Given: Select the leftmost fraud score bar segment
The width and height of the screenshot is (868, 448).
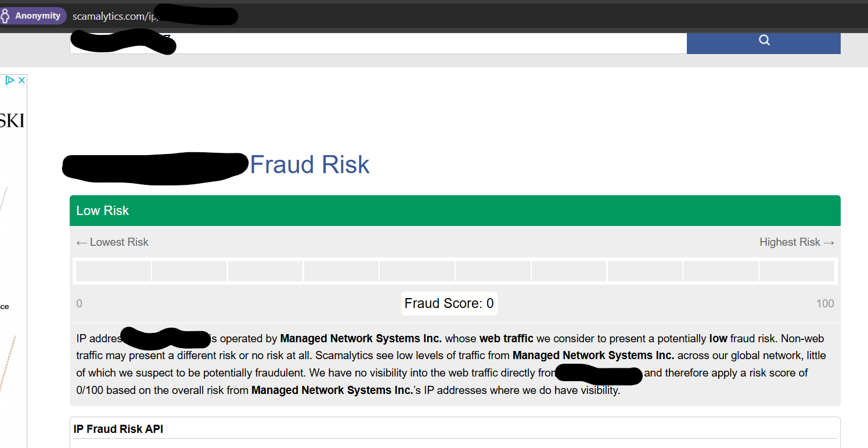Looking at the screenshot, I should click(x=113, y=271).
